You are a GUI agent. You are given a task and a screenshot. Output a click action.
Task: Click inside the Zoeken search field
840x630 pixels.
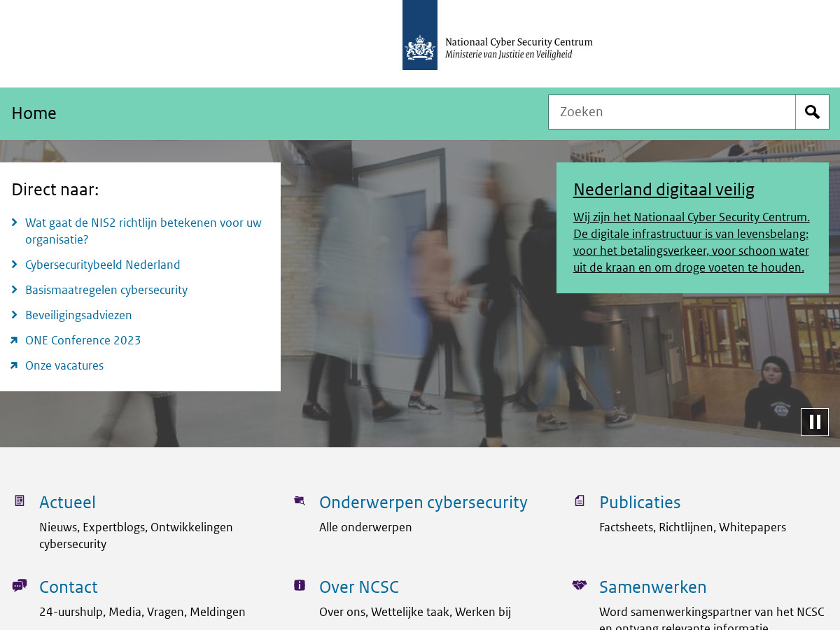[671, 111]
